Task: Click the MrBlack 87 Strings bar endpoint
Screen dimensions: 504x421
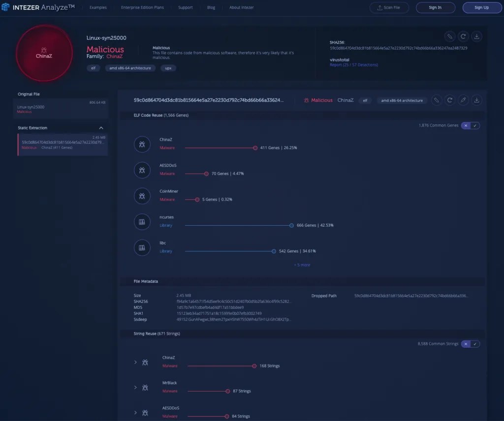Action: click(x=228, y=391)
